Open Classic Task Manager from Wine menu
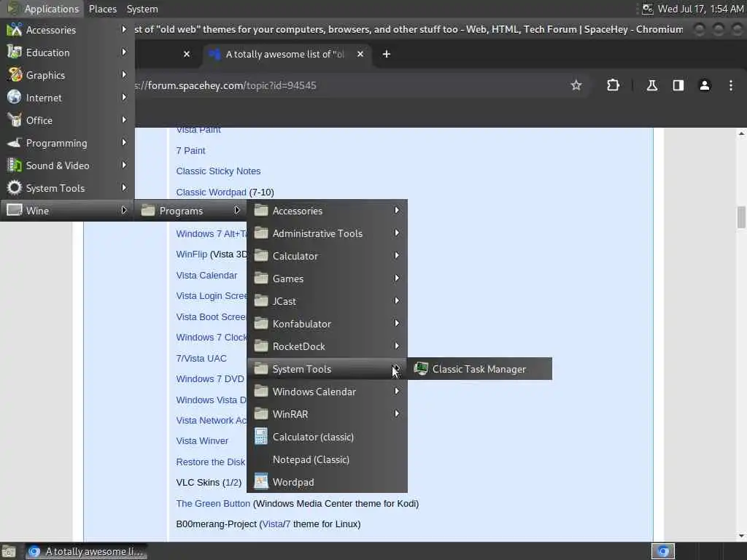This screenshot has height=560, width=747. 479,369
